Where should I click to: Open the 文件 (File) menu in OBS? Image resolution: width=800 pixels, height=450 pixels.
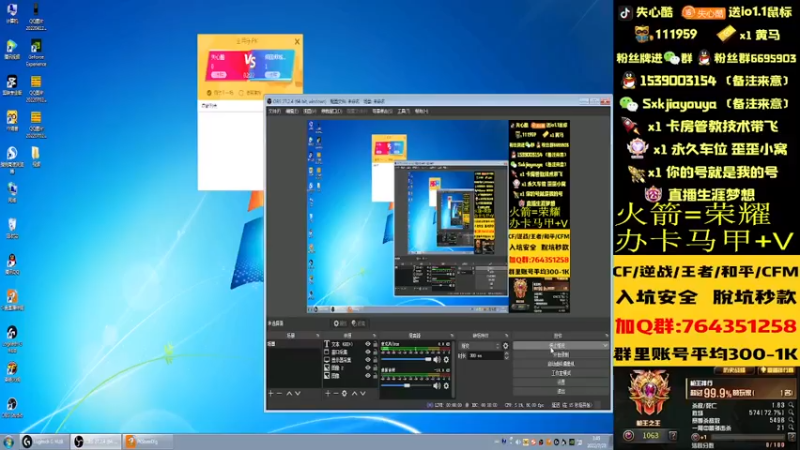click(275, 111)
